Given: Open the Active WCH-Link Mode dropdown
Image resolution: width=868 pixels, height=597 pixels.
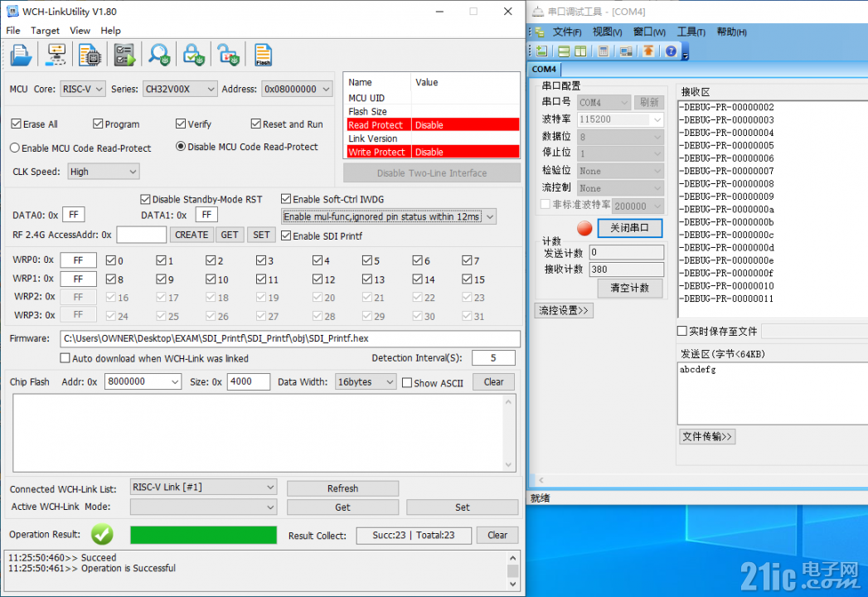Looking at the screenshot, I should (x=203, y=507).
